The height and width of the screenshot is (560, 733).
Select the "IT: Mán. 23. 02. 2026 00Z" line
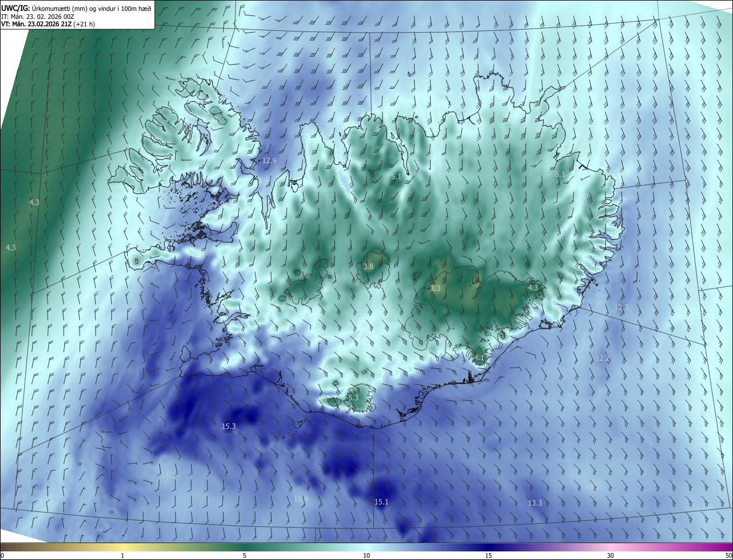point(38,17)
